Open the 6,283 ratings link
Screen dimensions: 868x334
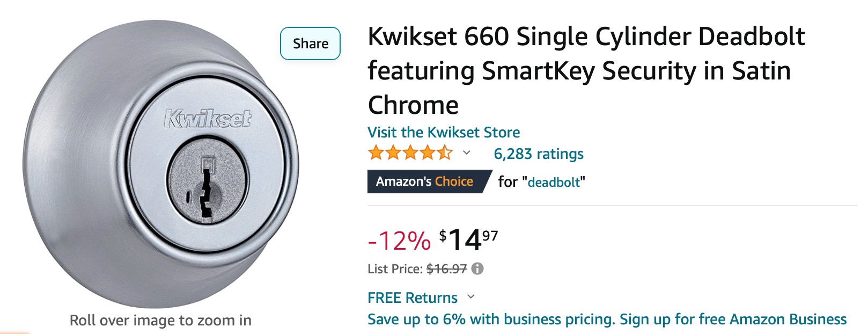(539, 154)
